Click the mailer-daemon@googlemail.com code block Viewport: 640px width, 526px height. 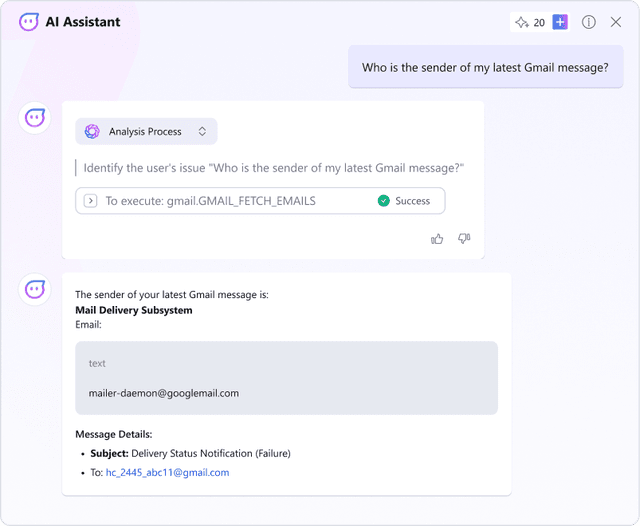(286, 379)
